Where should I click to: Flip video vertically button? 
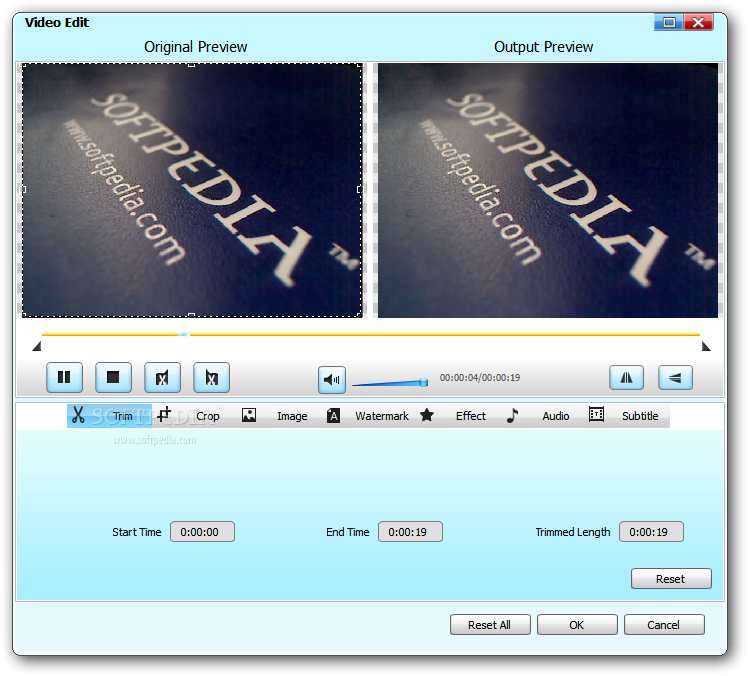point(675,378)
